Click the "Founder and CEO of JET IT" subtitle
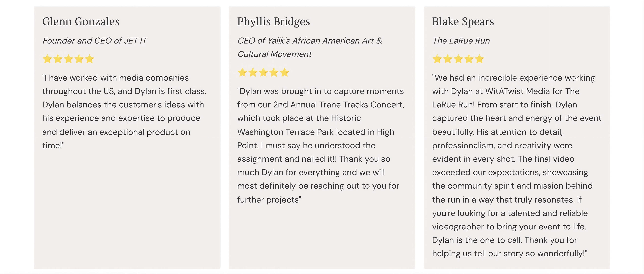This screenshot has height=274, width=644. 94,41
